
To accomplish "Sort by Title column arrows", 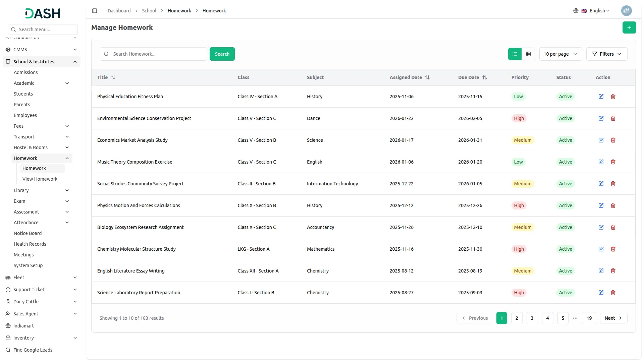I will tap(113, 77).
